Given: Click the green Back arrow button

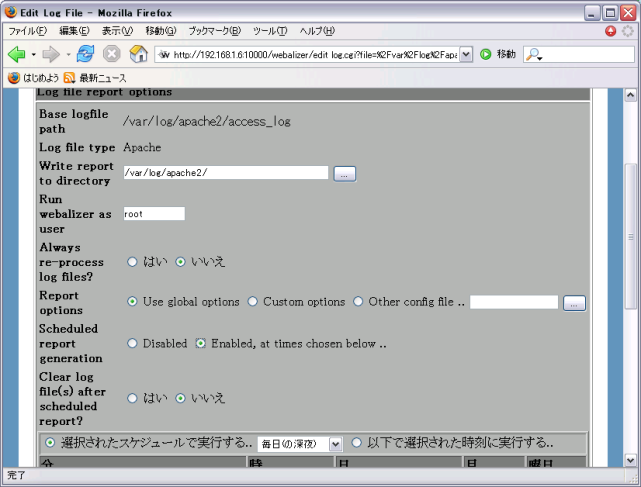Looking at the screenshot, I should 16,54.
